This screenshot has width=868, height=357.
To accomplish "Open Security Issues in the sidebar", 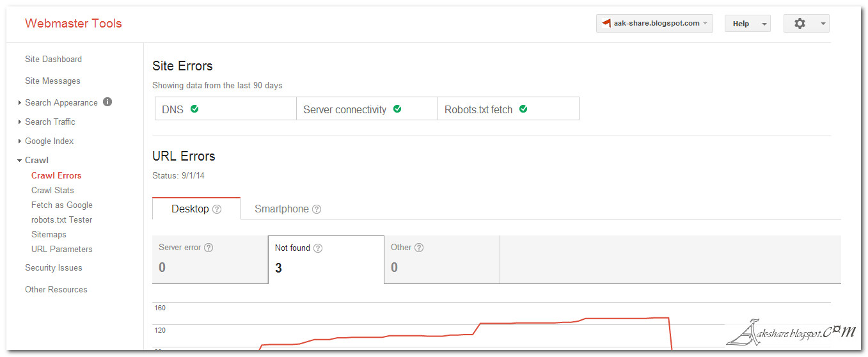I will (x=54, y=267).
